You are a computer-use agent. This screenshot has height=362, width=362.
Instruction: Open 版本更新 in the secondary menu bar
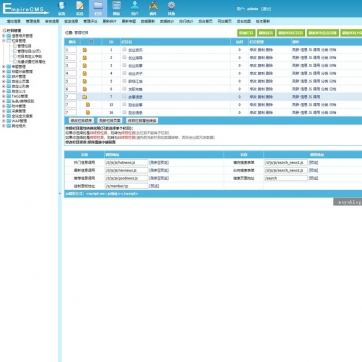(263, 21)
